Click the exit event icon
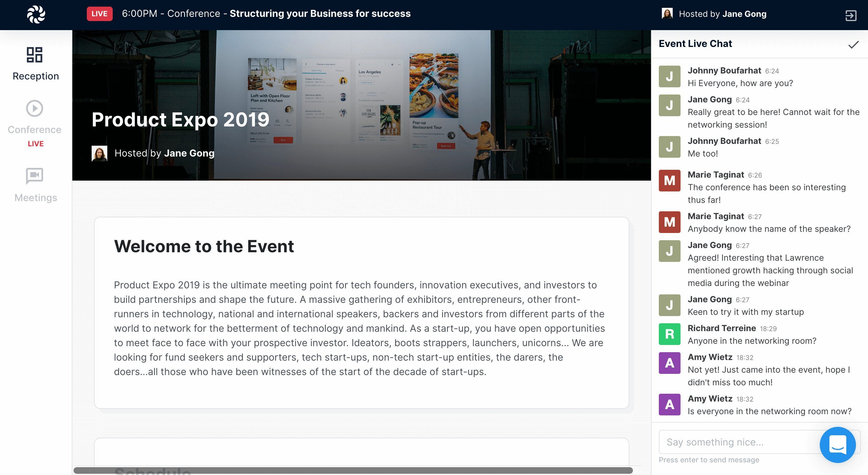The width and height of the screenshot is (868, 475). [x=851, y=15]
